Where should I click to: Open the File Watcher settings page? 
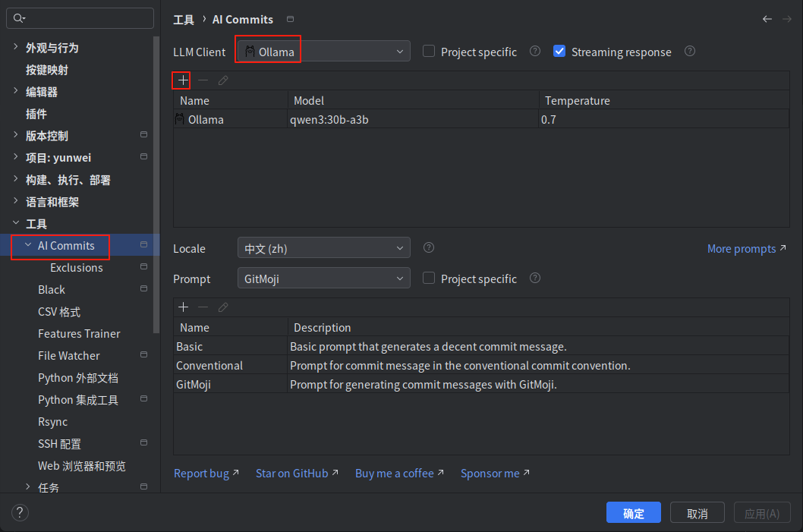click(68, 356)
